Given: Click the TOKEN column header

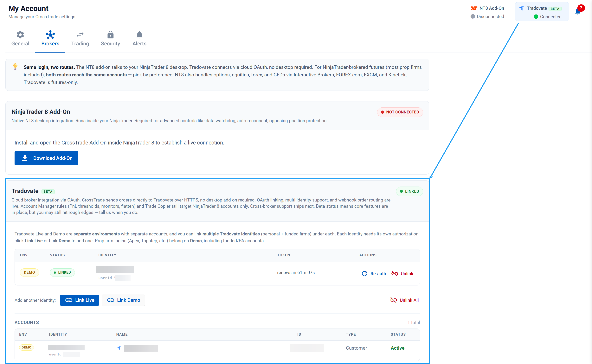Looking at the screenshot, I should click(x=284, y=255).
